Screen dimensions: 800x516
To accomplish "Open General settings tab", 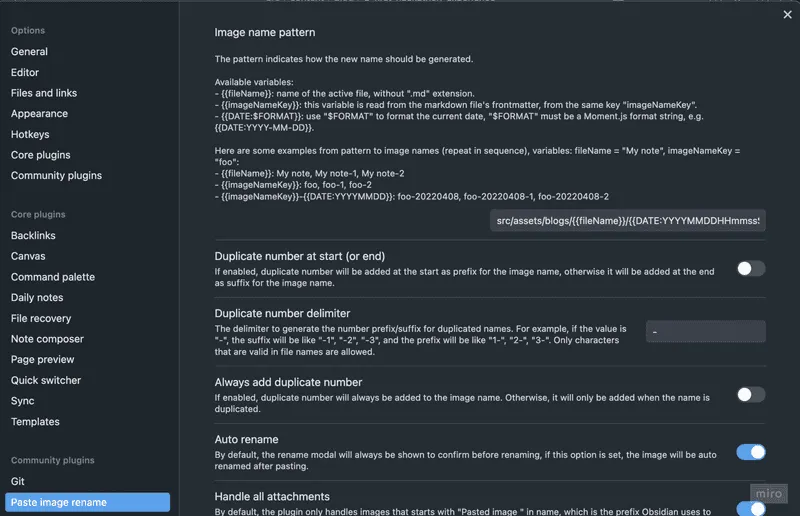I will click(29, 52).
